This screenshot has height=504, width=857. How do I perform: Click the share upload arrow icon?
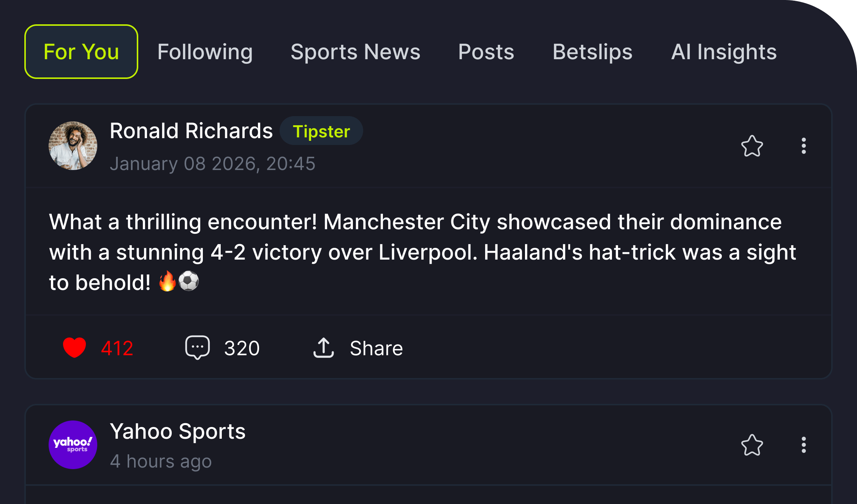323,348
